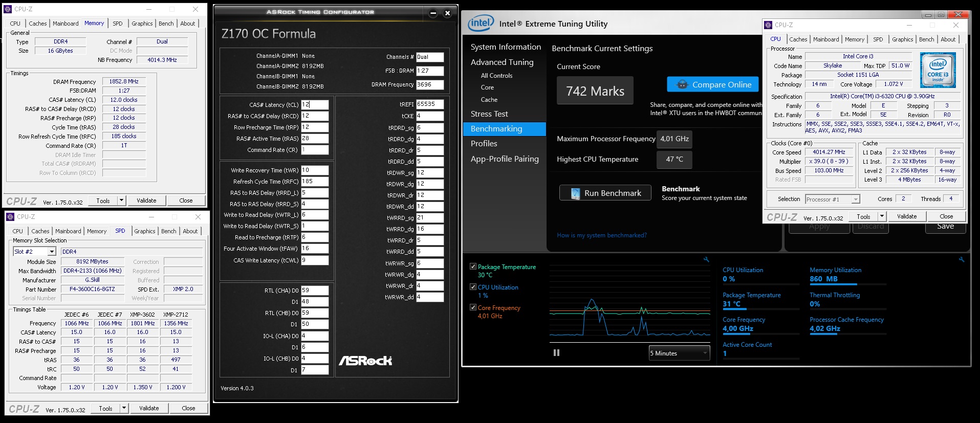
Task: Click the tREFI value field
Action: click(430, 104)
